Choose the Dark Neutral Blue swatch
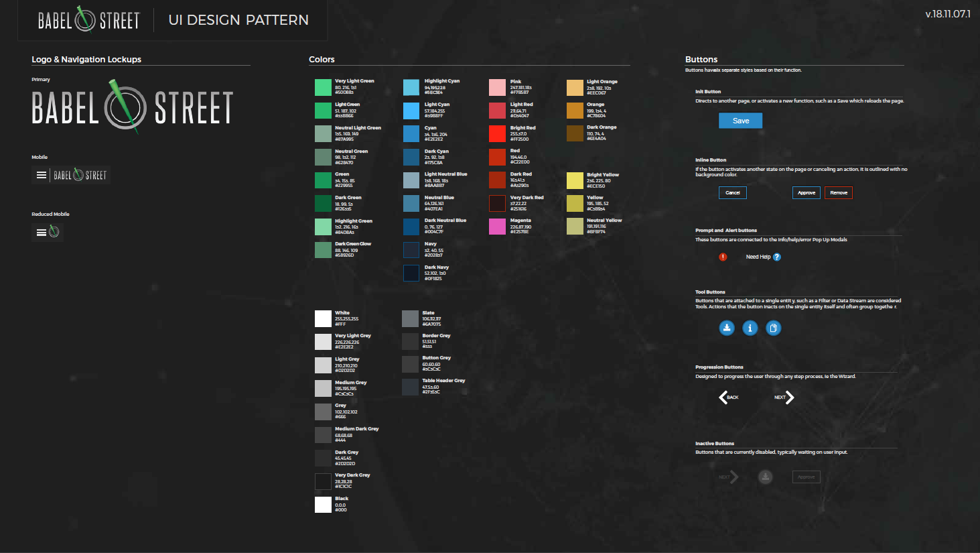 (411, 227)
